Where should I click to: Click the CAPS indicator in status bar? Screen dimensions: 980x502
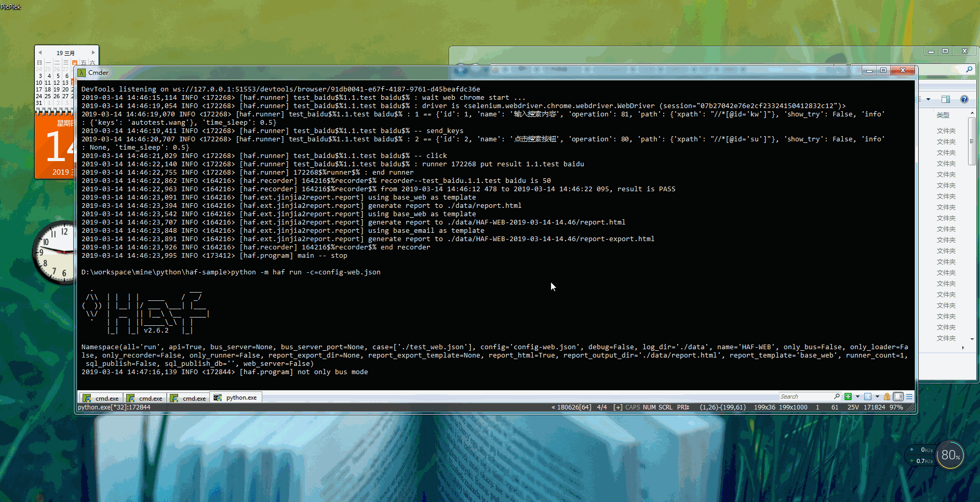pyautogui.click(x=633, y=407)
